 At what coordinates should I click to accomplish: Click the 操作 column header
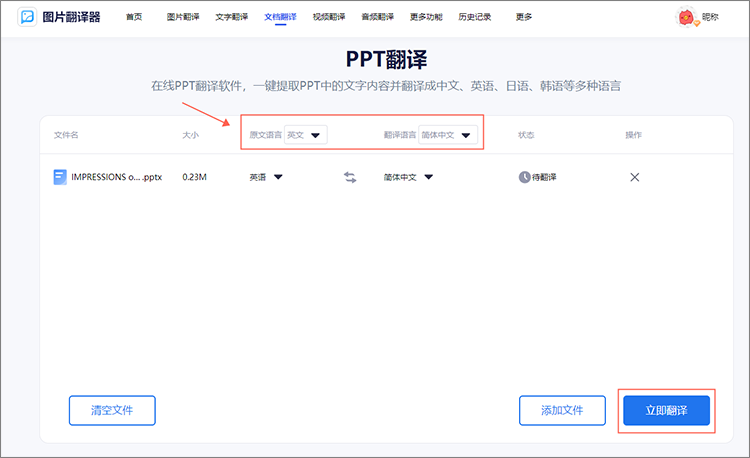point(634,135)
